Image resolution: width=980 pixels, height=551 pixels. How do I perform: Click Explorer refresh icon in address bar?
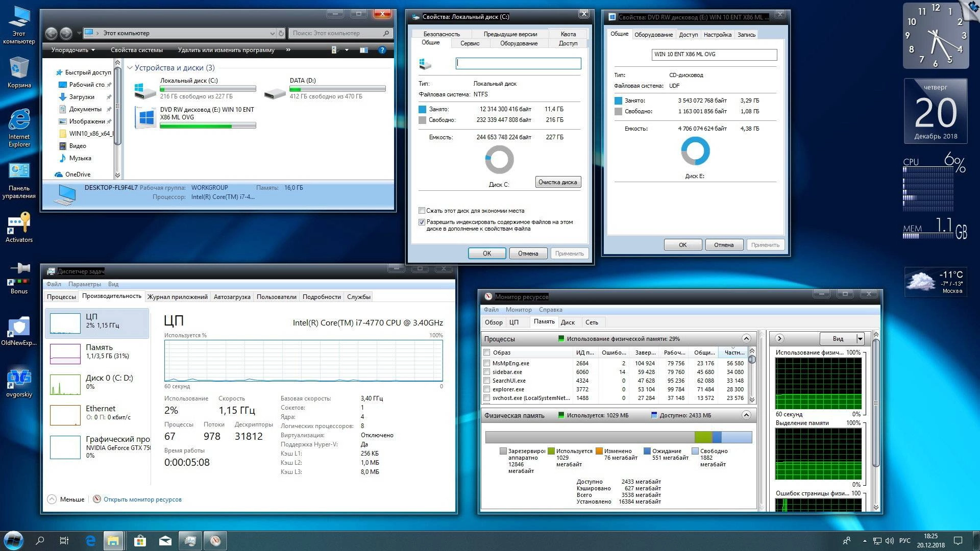281,33
